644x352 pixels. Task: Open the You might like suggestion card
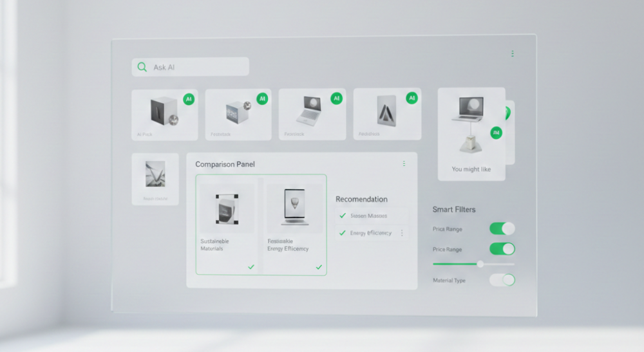[471, 134]
